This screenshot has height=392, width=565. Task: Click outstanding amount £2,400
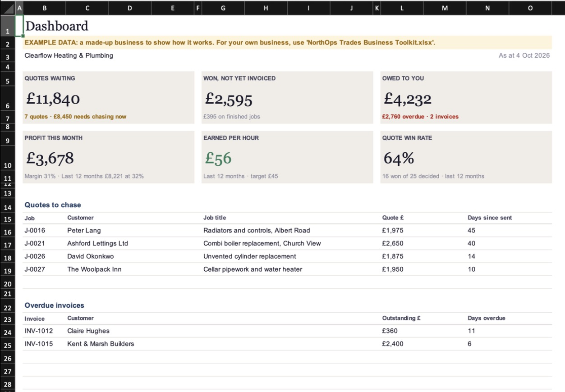point(393,344)
